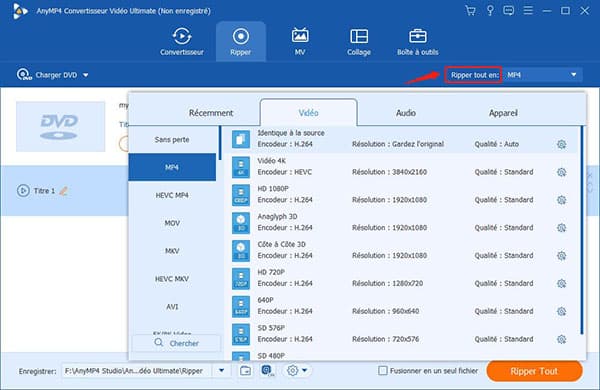The height and width of the screenshot is (390, 600).
Task: Open the Convertisseur module
Action: (182, 41)
